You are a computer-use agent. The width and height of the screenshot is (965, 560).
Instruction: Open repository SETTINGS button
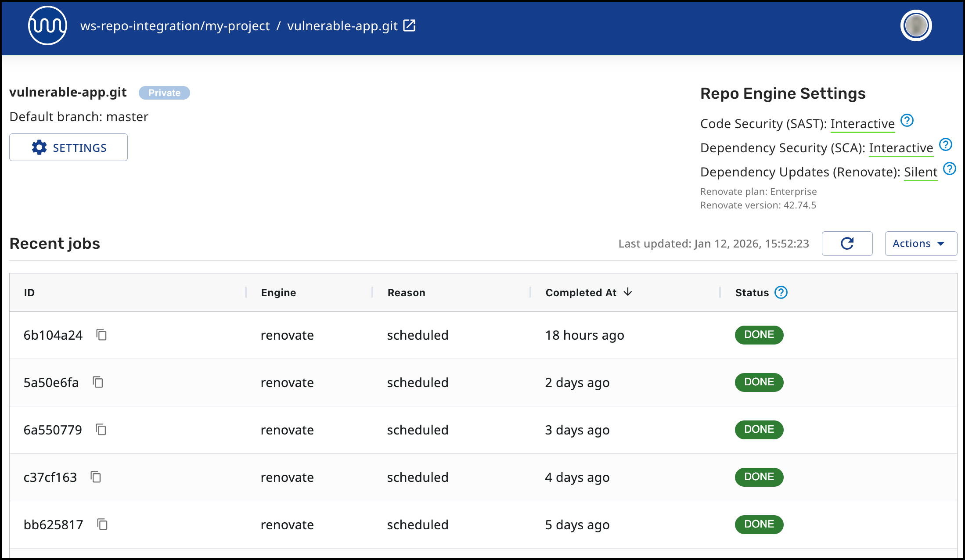(68, 147)
